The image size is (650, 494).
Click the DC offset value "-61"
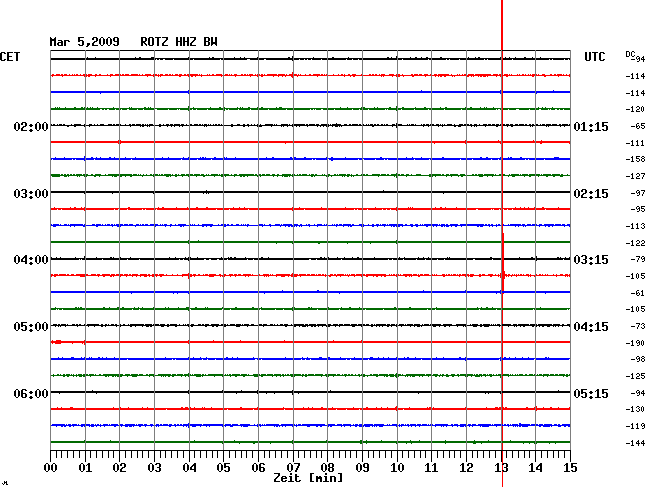(x=638, y=293)
